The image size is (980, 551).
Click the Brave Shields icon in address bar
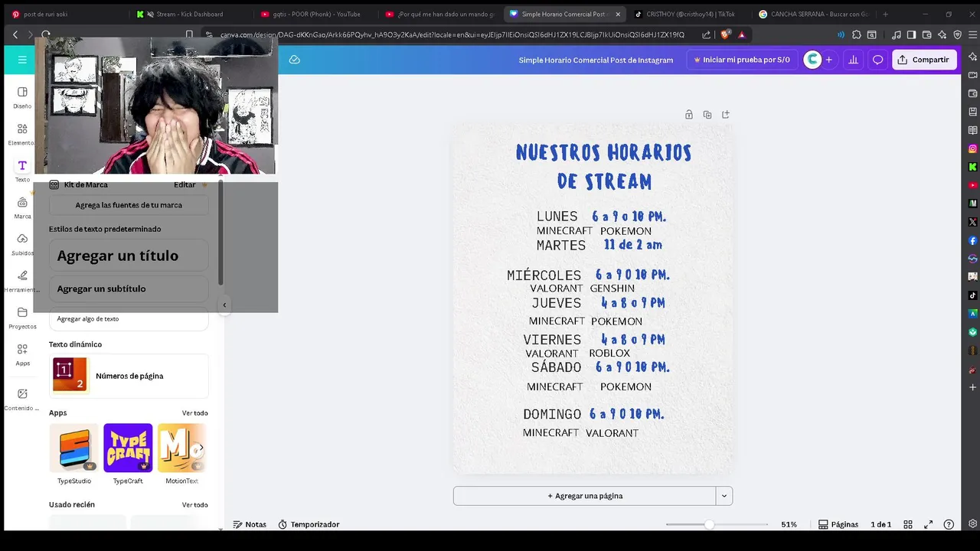click(725, 34)
